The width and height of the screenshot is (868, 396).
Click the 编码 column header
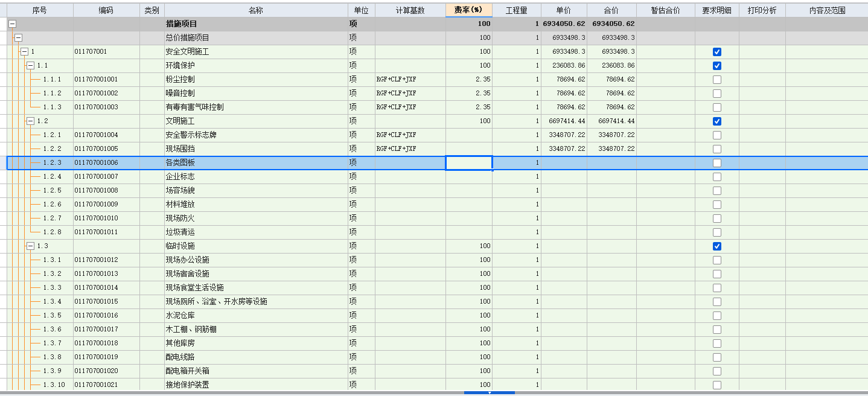coord(106,10)
